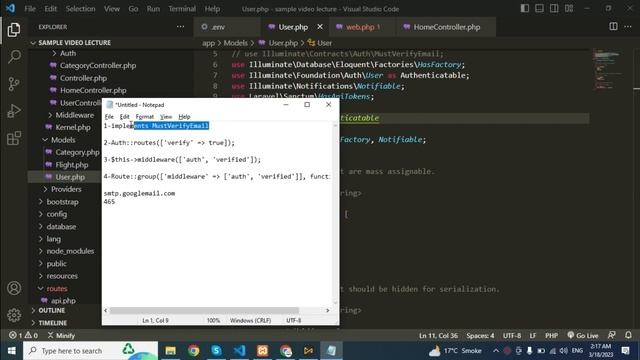Click the taskbar search box
This screenshot has height=360, width=640.
(x=91, y=351)
